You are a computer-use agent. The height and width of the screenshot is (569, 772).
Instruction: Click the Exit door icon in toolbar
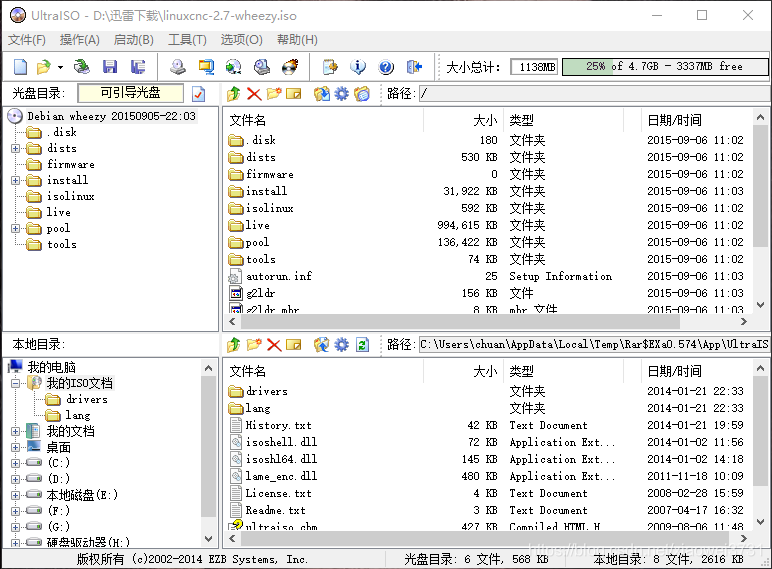[415, 66]
